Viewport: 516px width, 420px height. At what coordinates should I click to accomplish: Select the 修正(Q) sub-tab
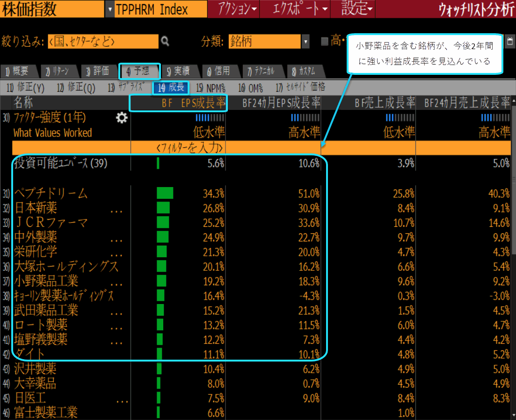click(x=76, y=87)
